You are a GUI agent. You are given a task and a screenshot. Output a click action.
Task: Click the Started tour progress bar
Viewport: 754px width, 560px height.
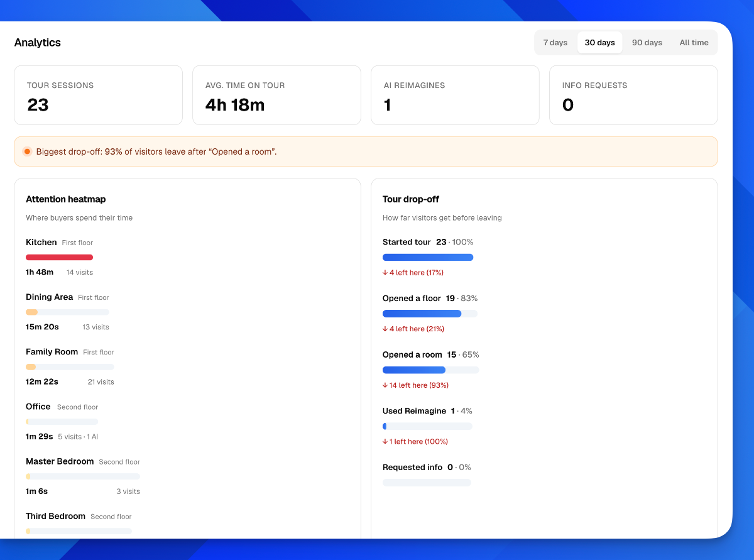tap(428, 257)
